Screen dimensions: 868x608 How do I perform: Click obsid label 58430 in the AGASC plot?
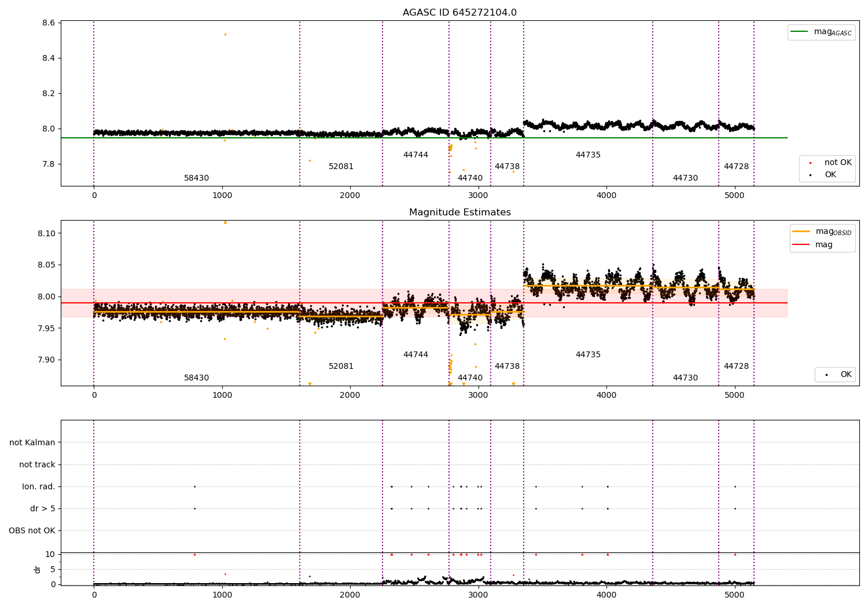click(197, 178)
